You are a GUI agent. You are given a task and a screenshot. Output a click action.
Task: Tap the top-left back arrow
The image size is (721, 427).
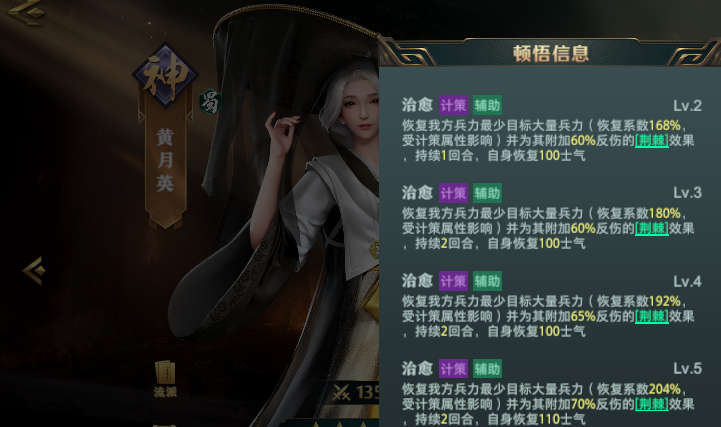[26, 10]
